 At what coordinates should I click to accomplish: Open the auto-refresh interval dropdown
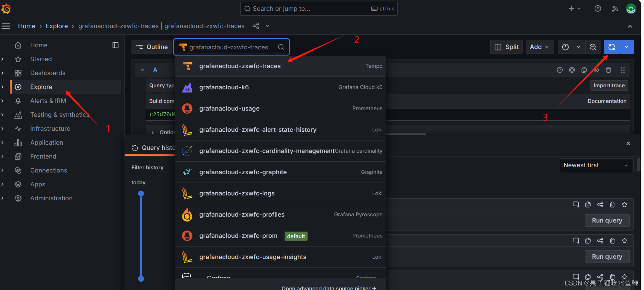click(627, 47)
